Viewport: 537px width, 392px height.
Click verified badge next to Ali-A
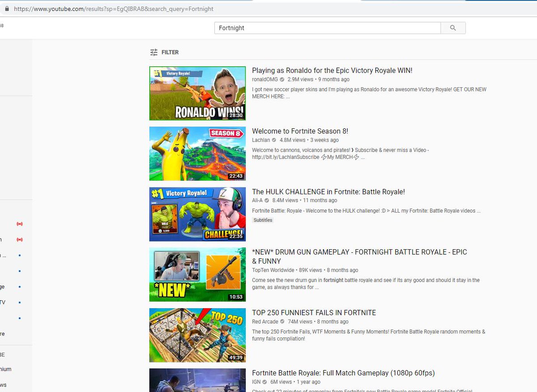coord(267,200)
